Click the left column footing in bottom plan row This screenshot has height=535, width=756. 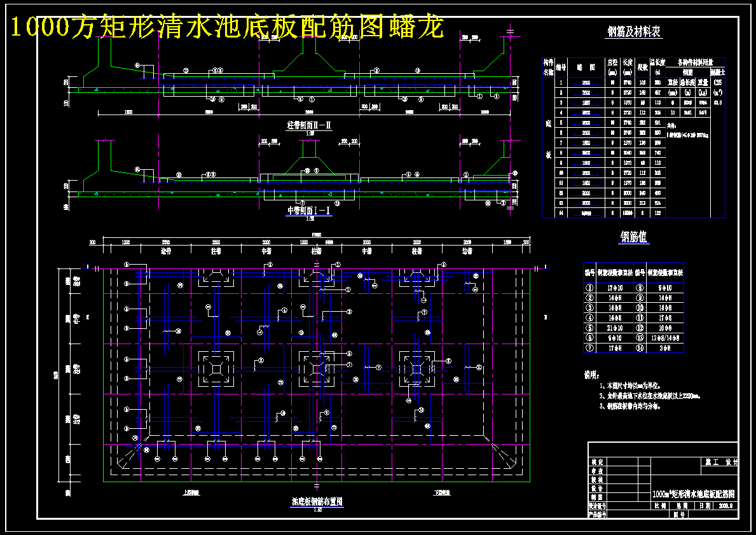tap(216, 368)
